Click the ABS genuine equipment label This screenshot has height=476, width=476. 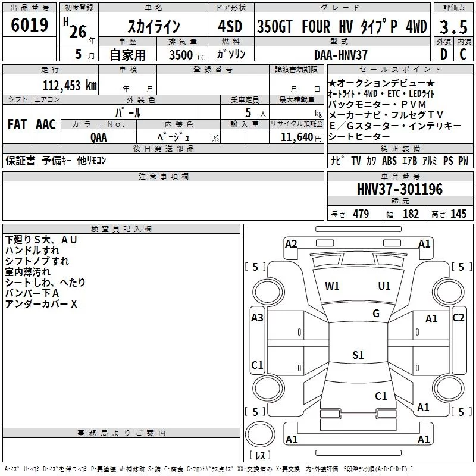click(x=389, y=161)
